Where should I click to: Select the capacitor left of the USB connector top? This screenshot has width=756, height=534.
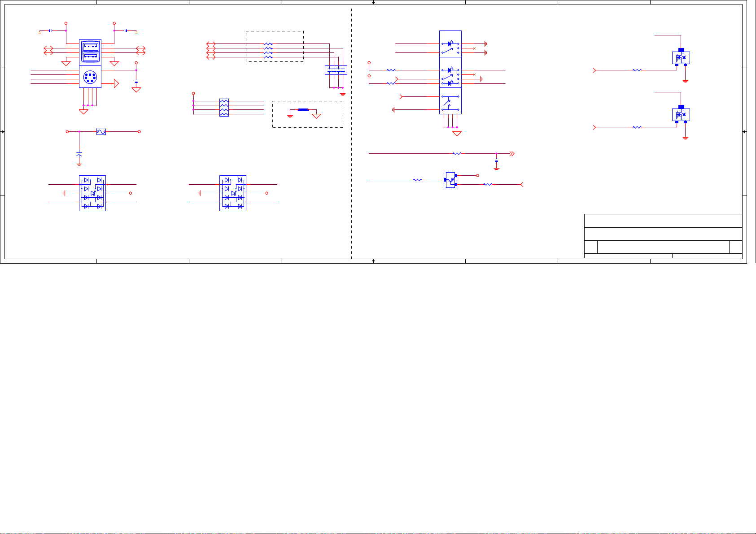tap(50, 31)
